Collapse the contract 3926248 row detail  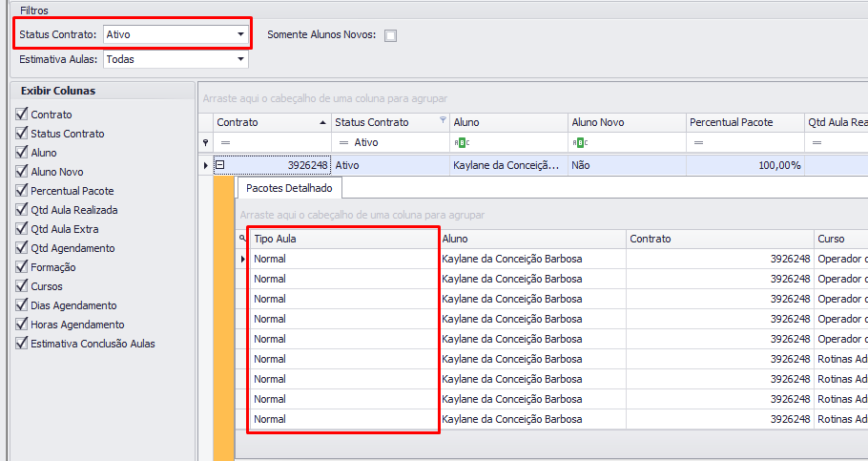pyautogui.click(x=219, y=165)
